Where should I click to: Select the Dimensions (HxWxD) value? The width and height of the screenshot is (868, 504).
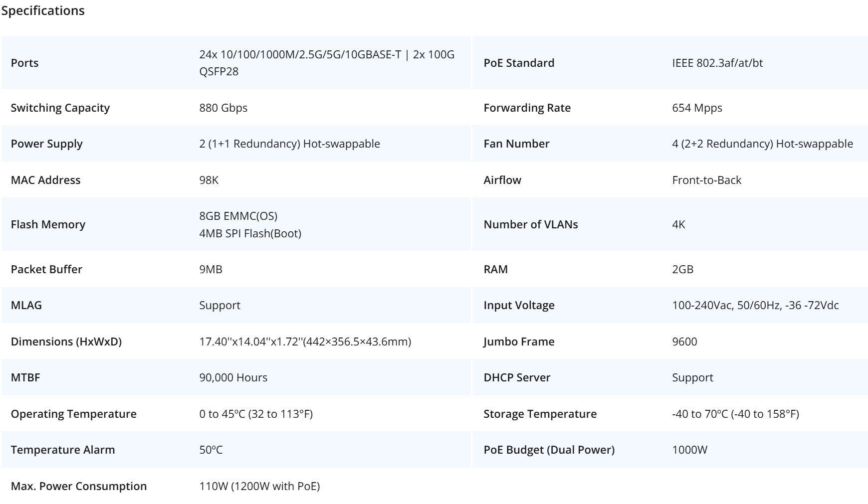(x=305, y=341)
